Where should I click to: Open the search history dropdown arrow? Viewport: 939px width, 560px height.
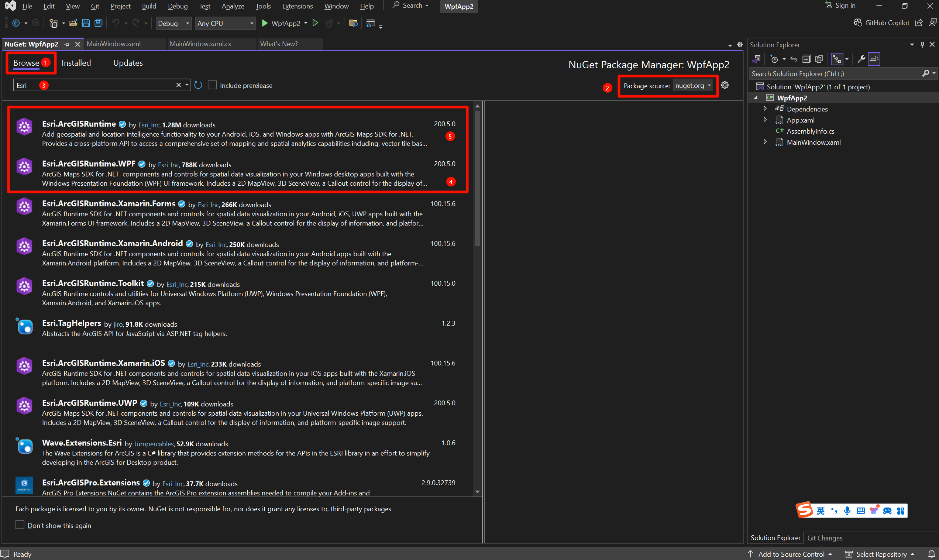(187, 85)
